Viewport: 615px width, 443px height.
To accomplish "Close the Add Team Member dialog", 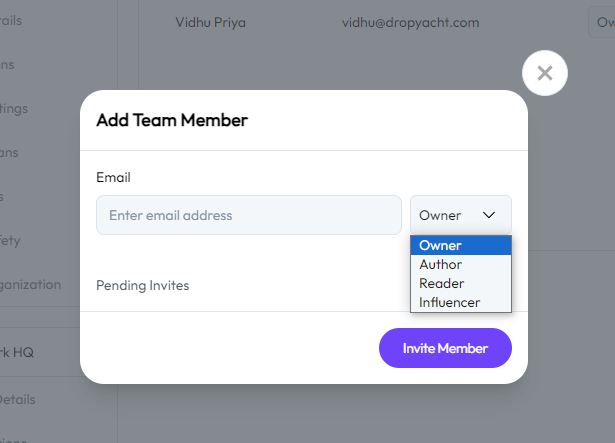I will pyautogui.click(x=544, y=73).
